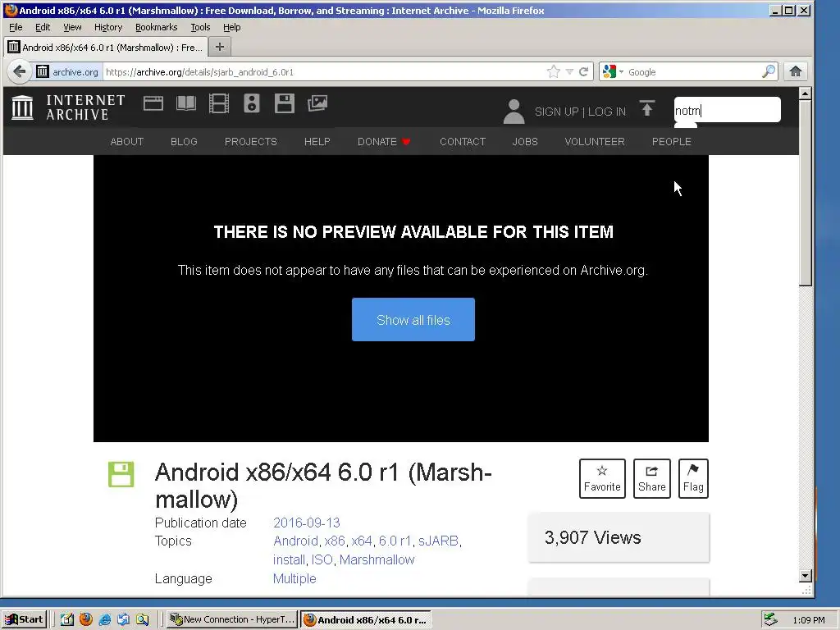Click the Flag button
Image resolution: width=840 pixels, height=630 pixels.
point(693,478)
